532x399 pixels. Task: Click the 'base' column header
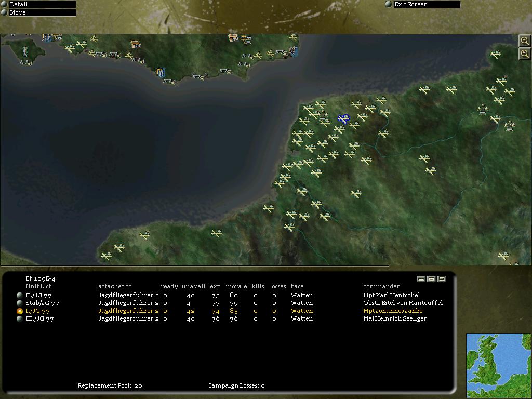pos(297,286)
